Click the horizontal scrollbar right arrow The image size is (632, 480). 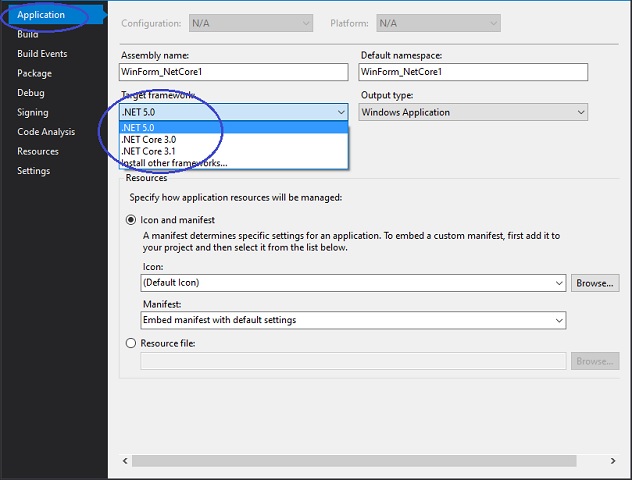pyautogui.click(x=613, y=461)
